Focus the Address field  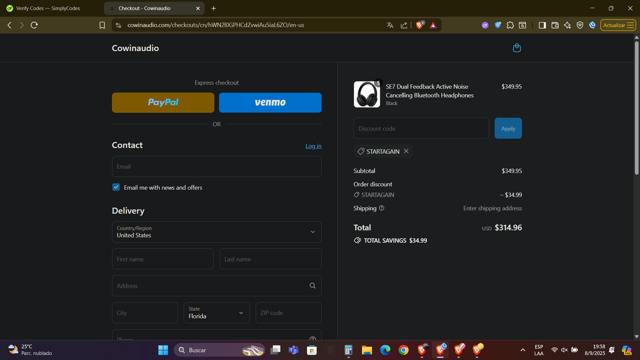(x=217, y=286)
